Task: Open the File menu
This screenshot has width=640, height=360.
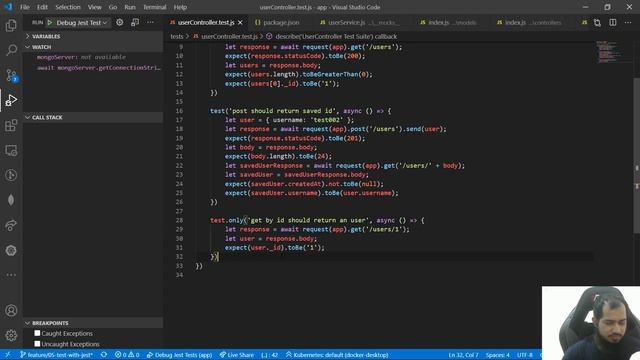Action: [x=25, y=7]
